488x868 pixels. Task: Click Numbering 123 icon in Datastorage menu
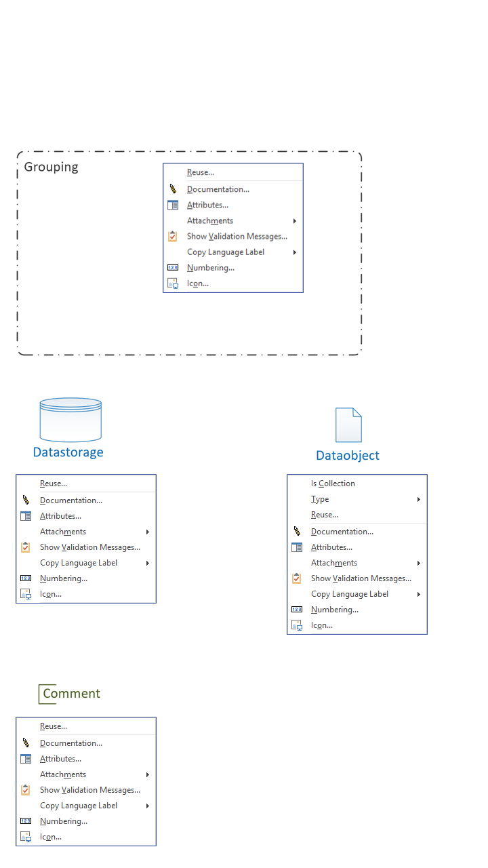[x=26, y=578]
